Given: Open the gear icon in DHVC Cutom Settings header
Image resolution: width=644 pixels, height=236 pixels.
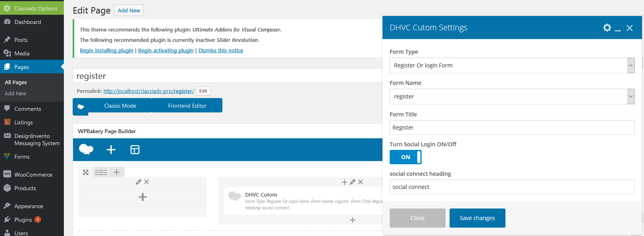Looking at the screenshot, I should coord(607,28).
